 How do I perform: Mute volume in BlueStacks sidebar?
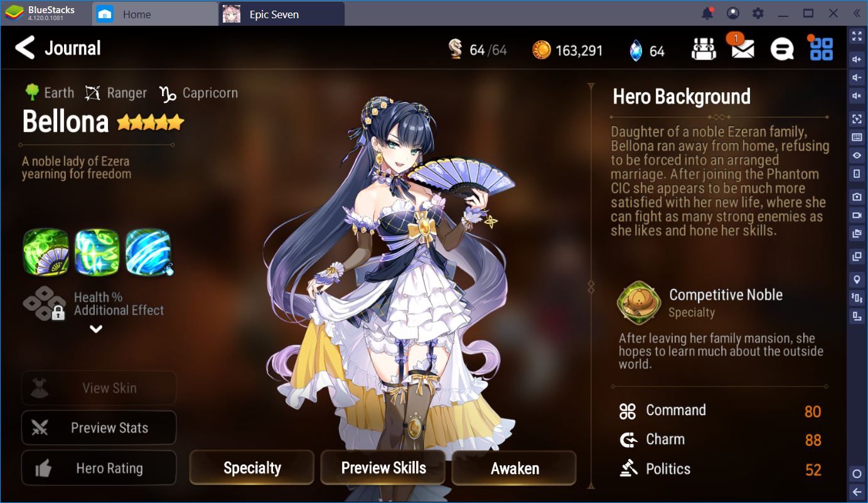pyautogui.click(x=857, y=95)
